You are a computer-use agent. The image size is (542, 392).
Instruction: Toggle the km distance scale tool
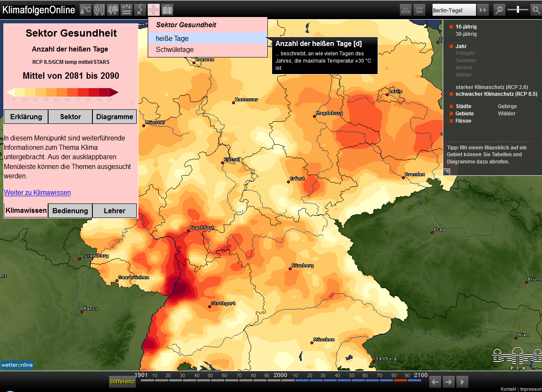406,10
